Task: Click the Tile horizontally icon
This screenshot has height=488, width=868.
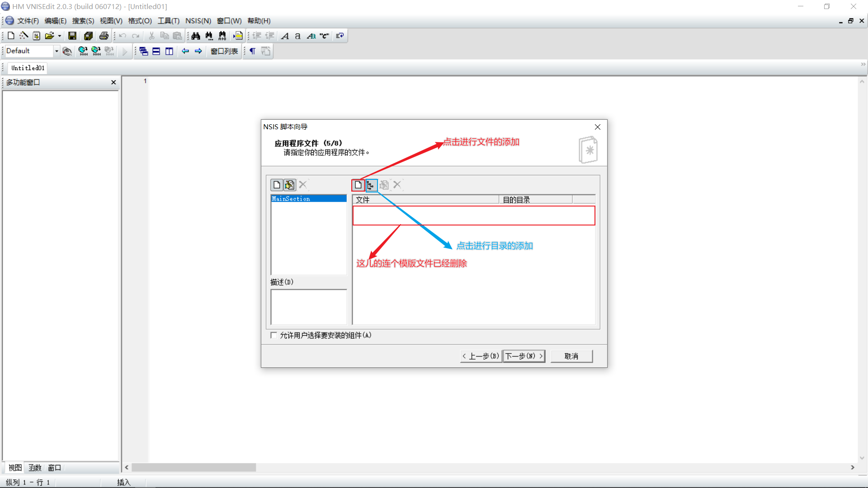Action: click(156, 51)
